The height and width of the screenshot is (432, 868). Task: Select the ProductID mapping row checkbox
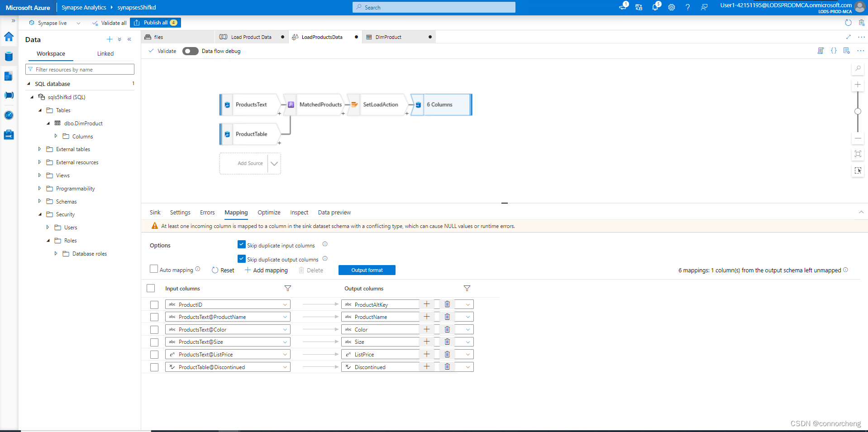point(154,305)
